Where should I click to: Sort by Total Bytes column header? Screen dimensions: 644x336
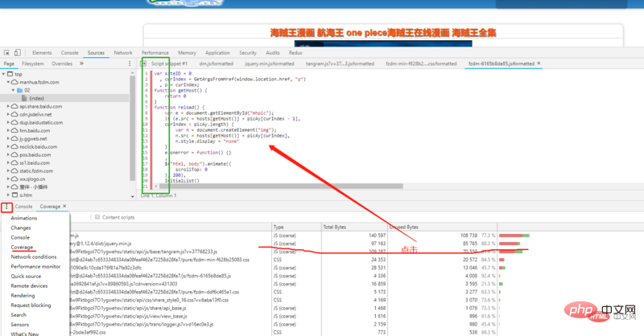coord(334,227)
